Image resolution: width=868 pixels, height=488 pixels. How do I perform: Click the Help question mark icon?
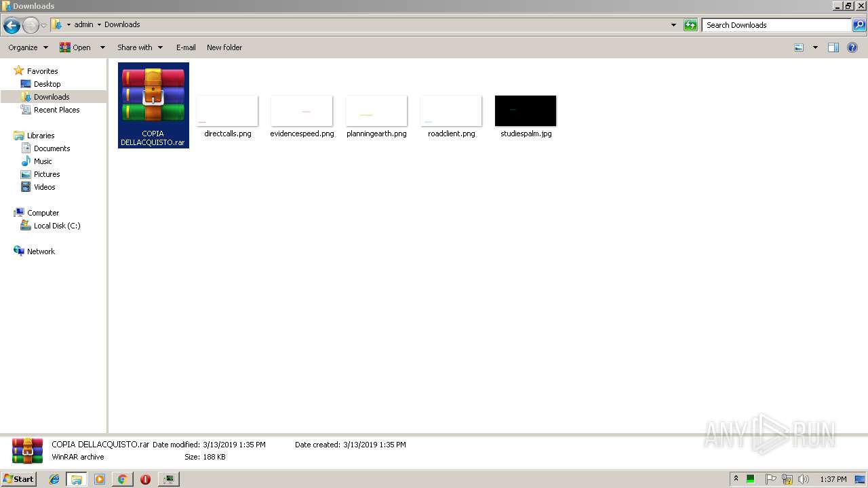click(852, 47)
